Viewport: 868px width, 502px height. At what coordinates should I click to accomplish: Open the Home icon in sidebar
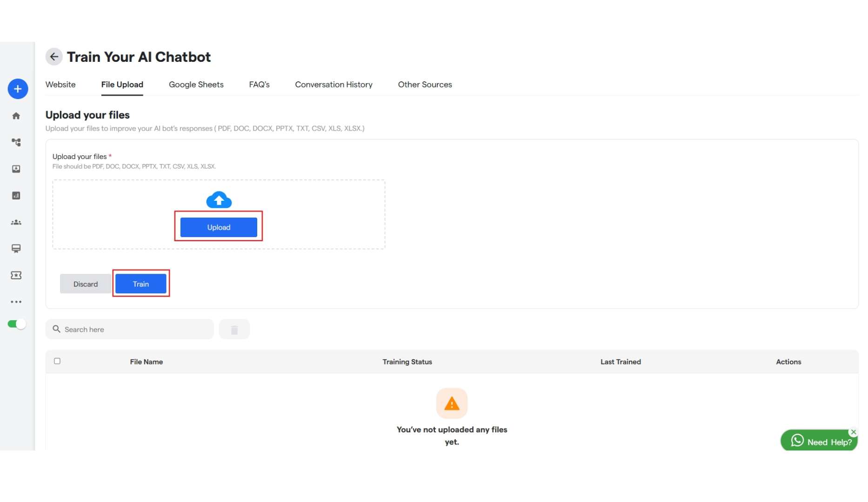pyautogui.click(x=16, y=116)
